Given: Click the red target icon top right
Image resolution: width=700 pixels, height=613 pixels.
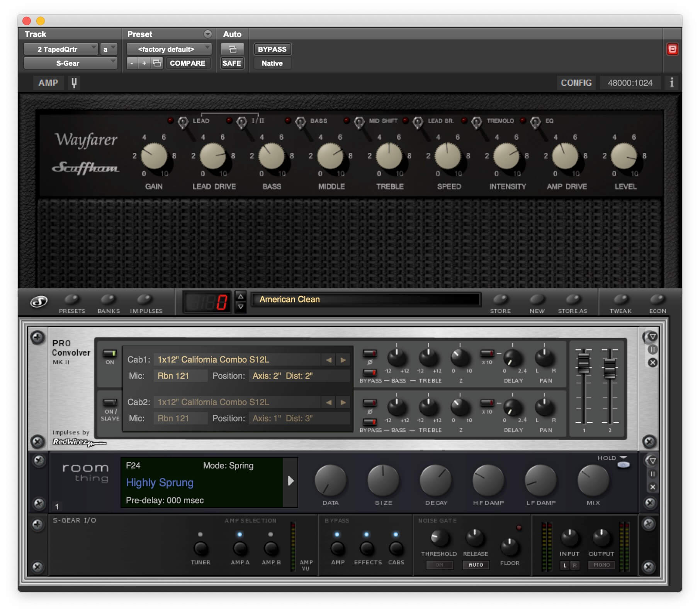Looking at the screenshot, I should pos(672,49).
